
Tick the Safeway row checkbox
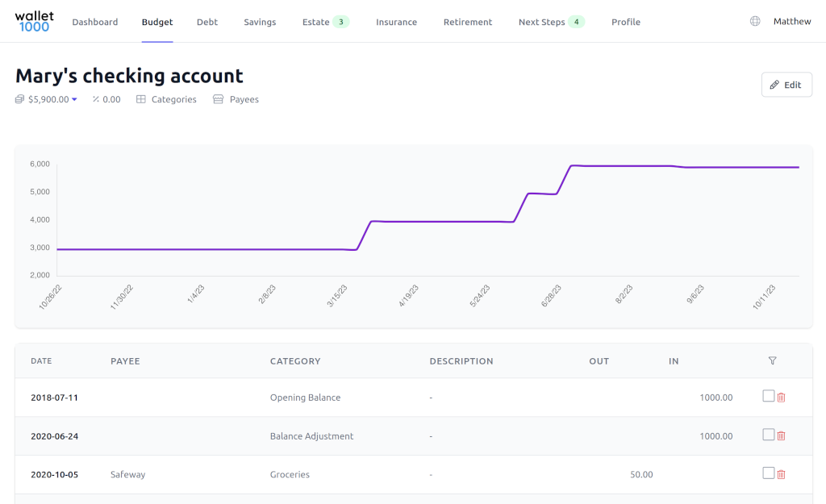769,473
